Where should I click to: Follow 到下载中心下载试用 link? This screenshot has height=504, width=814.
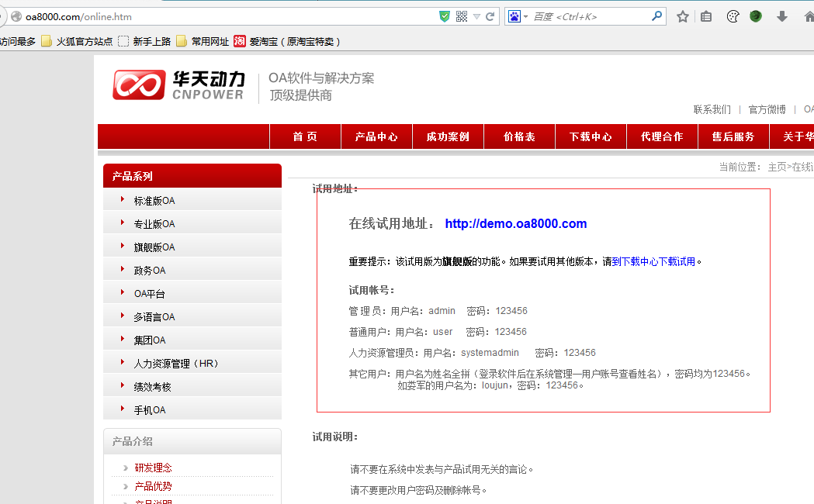tap(653, 261)
